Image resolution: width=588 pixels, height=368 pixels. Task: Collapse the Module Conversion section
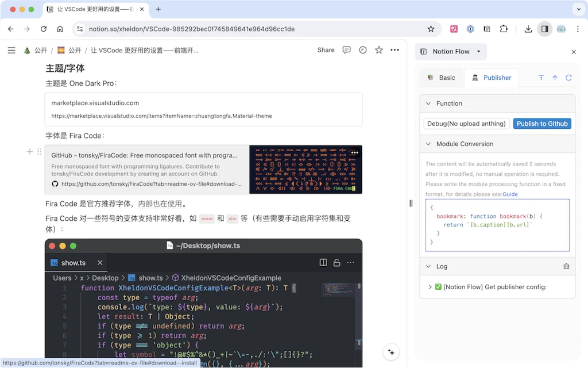[x=428, y=144]
